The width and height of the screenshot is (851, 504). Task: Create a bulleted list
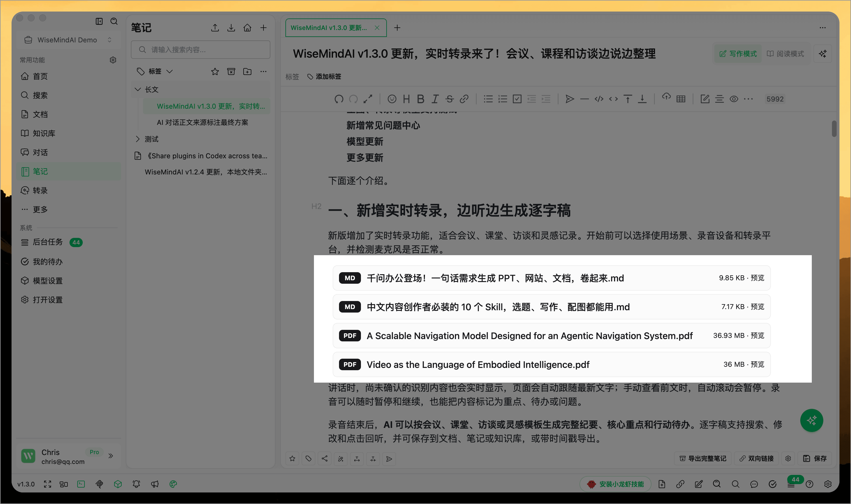pos(488,99)
